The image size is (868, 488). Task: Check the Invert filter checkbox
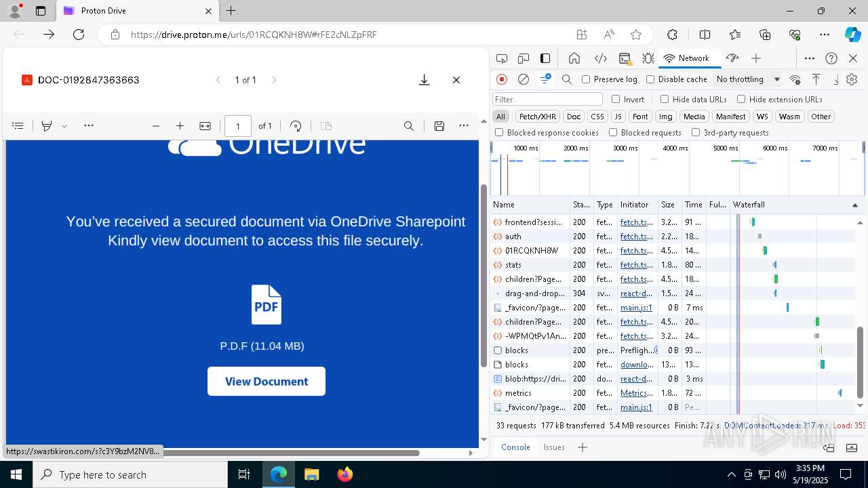(628, 99)
